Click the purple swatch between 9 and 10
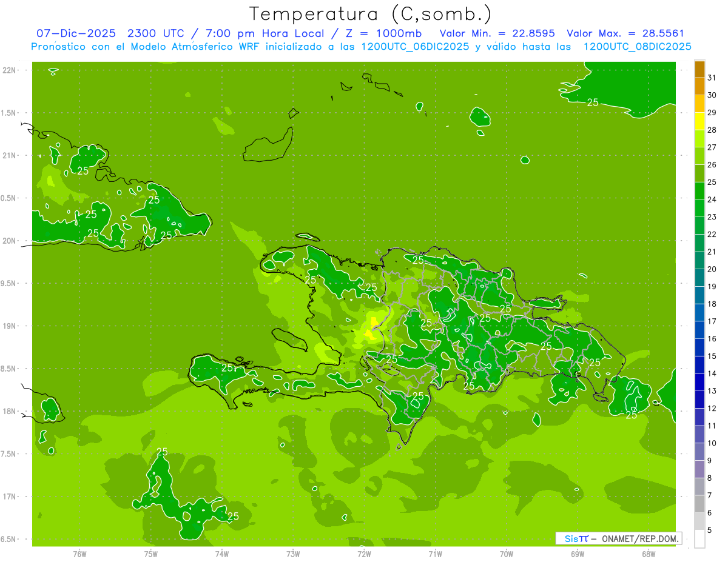The width and height of the screenshot is (728, 562). coord(699,452)
